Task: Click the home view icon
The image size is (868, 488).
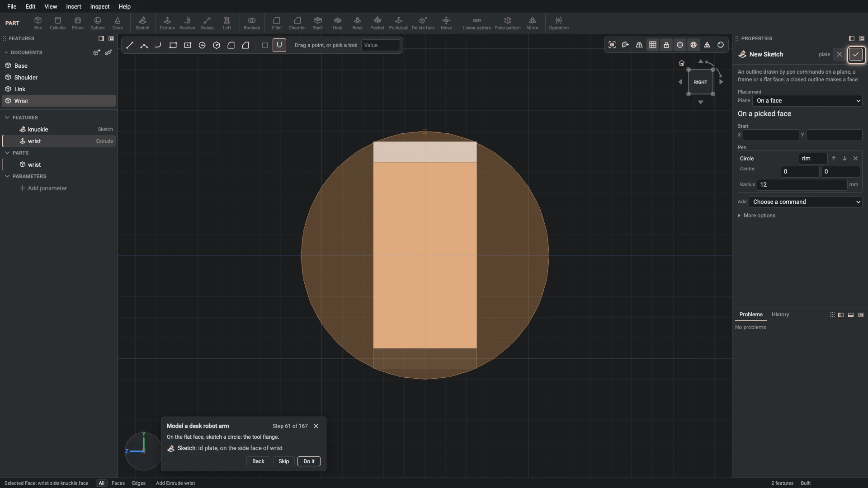Action: [682, 63]
